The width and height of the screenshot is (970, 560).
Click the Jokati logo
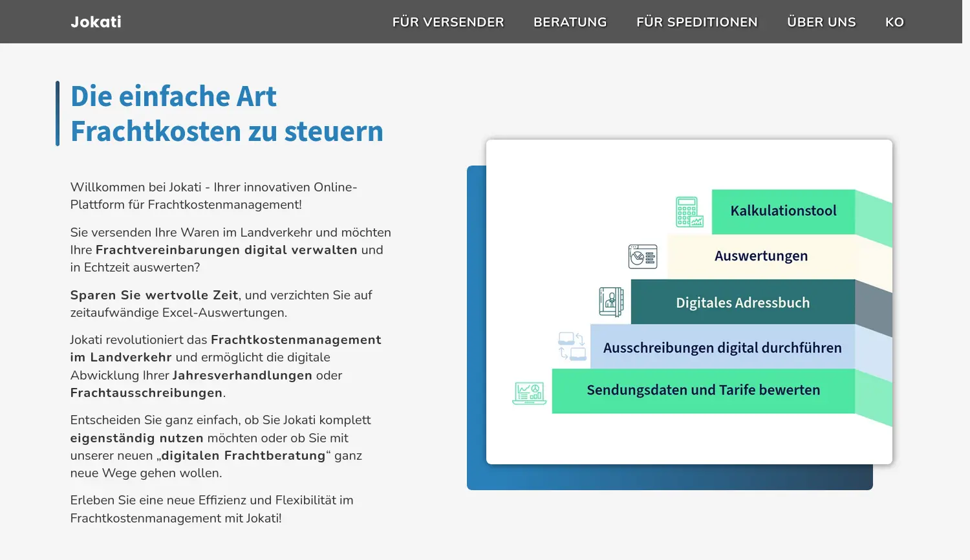click(96, 21)
